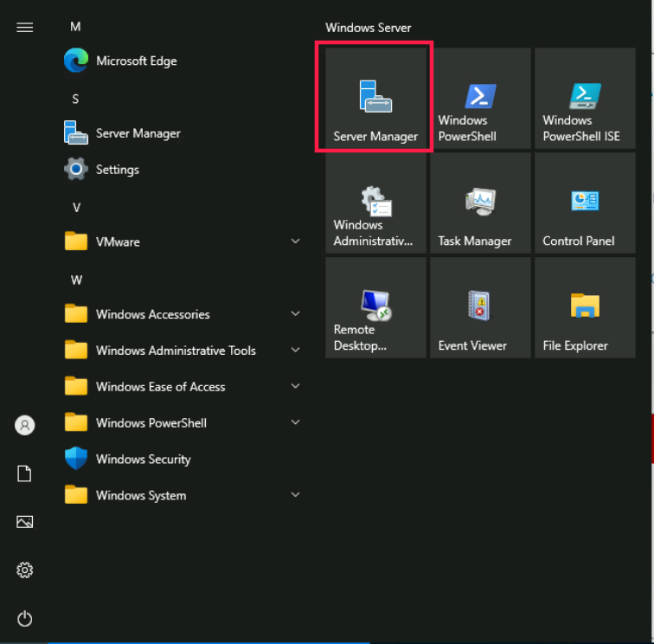Jump to letter V section header
Image resolution: width=654 pixels, height=644 pixels.
[76, 208]
